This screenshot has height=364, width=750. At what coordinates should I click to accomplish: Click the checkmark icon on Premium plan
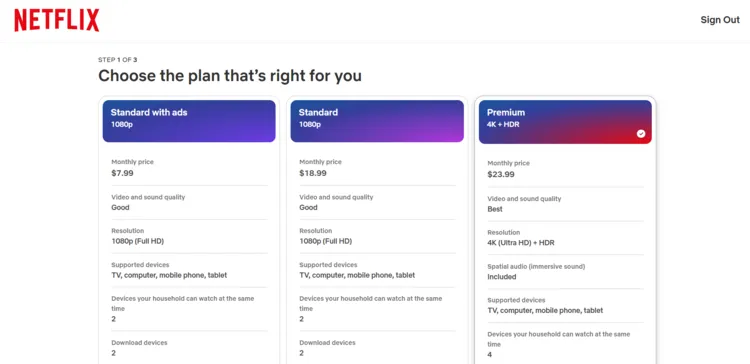640,134
